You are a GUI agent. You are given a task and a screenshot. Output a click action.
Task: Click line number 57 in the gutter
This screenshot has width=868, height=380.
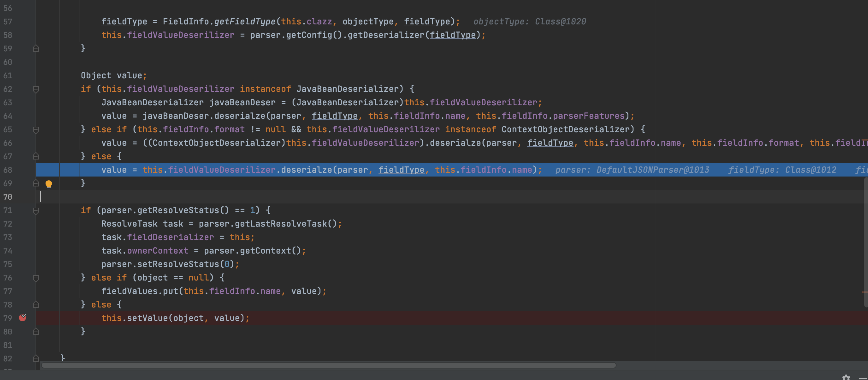[x=8, y=22]
